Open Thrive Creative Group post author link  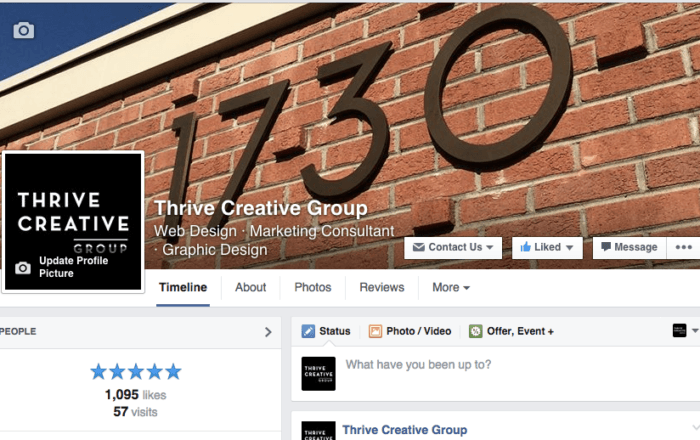[x=404, y=430]
